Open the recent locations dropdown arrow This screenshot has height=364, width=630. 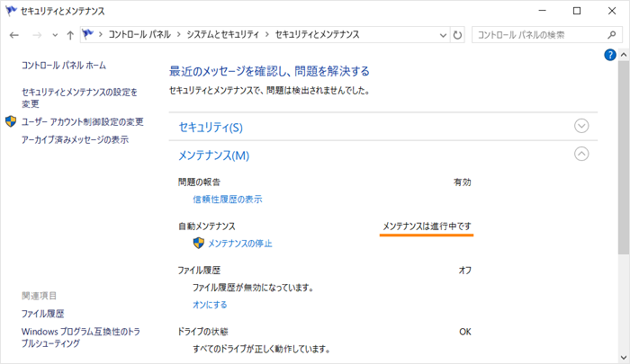(x=55, y=35)
